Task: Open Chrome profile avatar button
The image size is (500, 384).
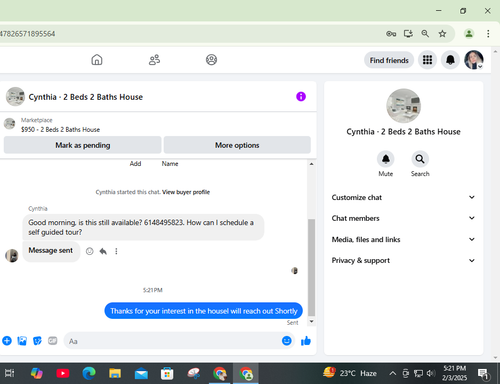Action: click(x=469, y=34)
